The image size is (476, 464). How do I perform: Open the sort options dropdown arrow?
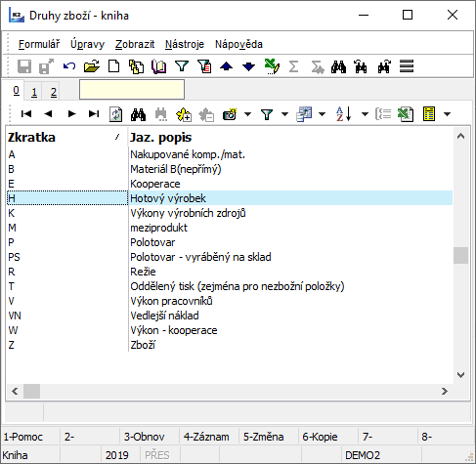[366, 114]
